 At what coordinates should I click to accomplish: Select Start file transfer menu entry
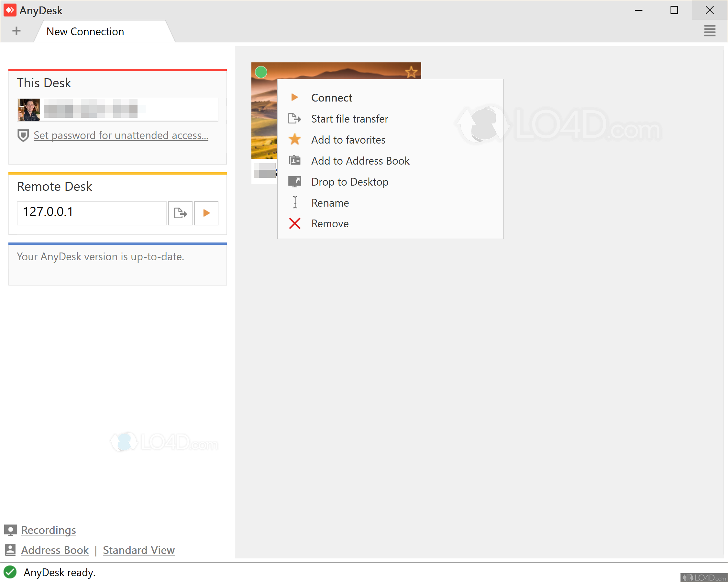click(x=349, y=119)
